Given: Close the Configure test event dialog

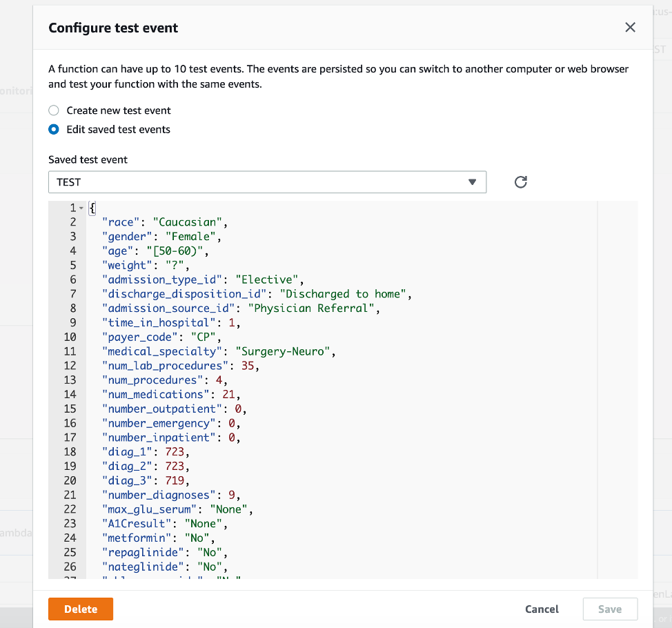Looking at the screenshot, I should 629,28.
